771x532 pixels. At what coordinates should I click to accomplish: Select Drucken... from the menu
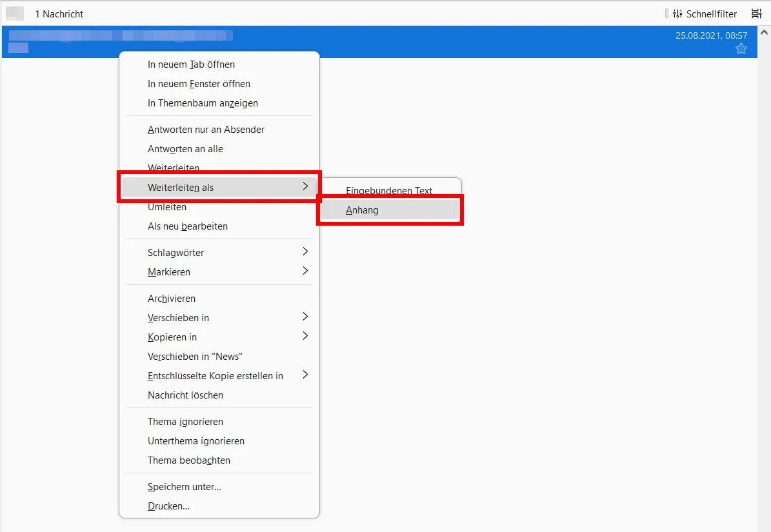[168, 506]
